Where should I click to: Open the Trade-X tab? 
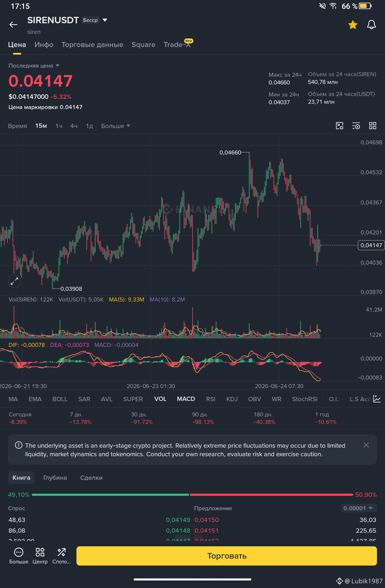[177, 45]
